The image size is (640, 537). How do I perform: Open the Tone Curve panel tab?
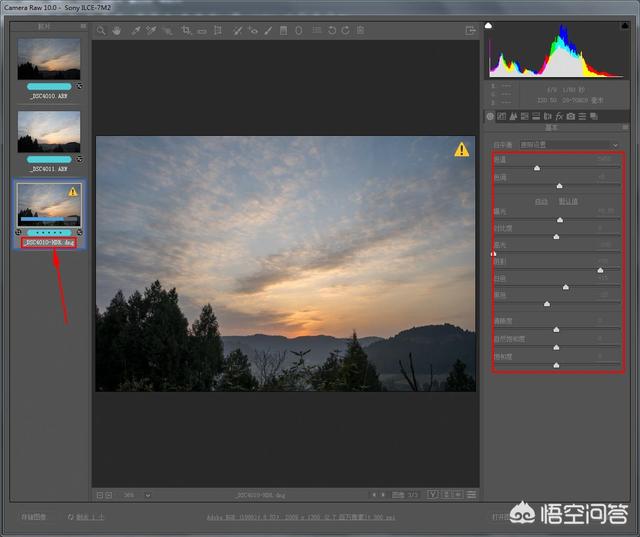502,117
